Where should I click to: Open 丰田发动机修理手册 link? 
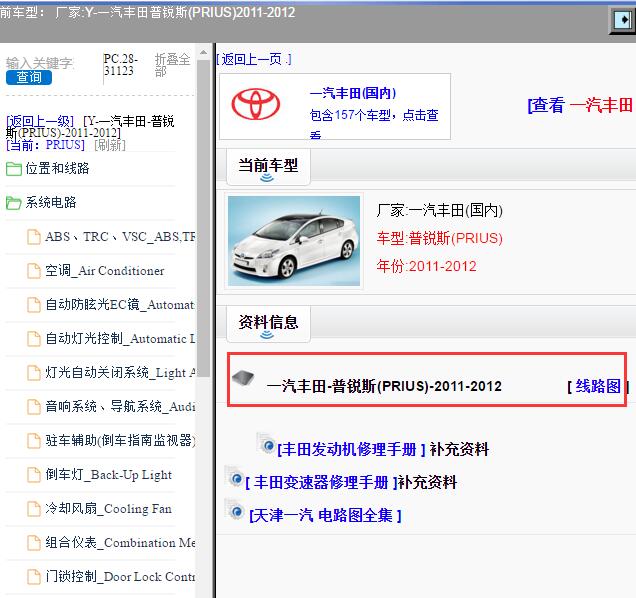tap(351, 449)
